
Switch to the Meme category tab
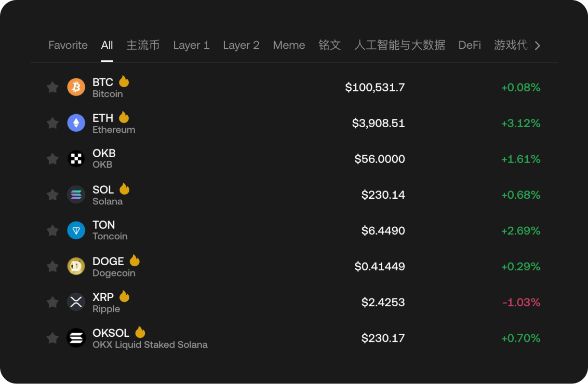click(289, 45)
